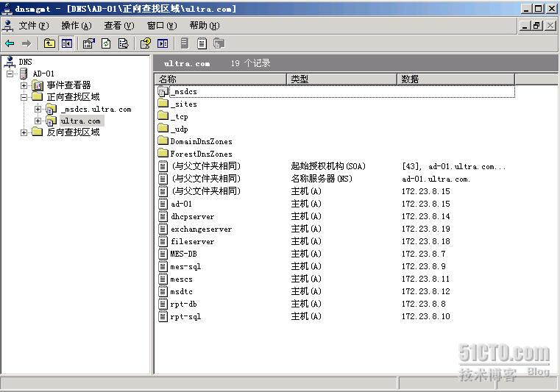Select ultra.com in the tree
560x392 pixels.
pyautogui.click(x=81, y=121)
